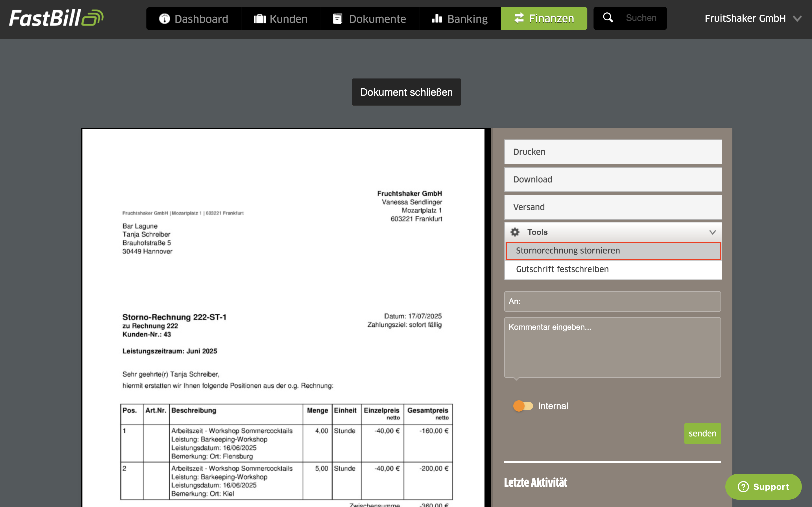Click the Download button
This screenshot has height=507, width=812.
(x=613, y=179)
